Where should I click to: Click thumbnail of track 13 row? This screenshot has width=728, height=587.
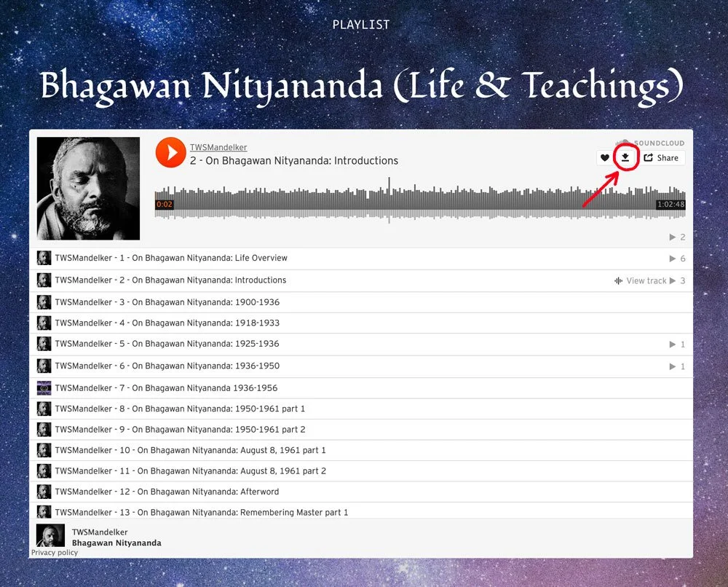point(44,512)
